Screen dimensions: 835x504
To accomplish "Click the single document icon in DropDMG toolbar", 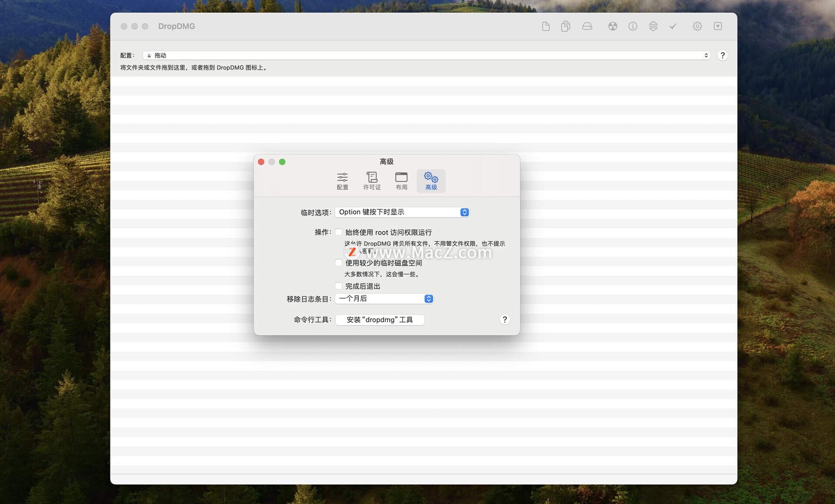I will tap(546, 27).
